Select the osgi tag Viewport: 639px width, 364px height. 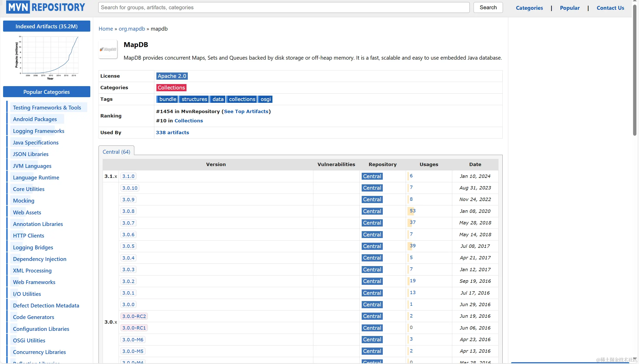(265, 99)
